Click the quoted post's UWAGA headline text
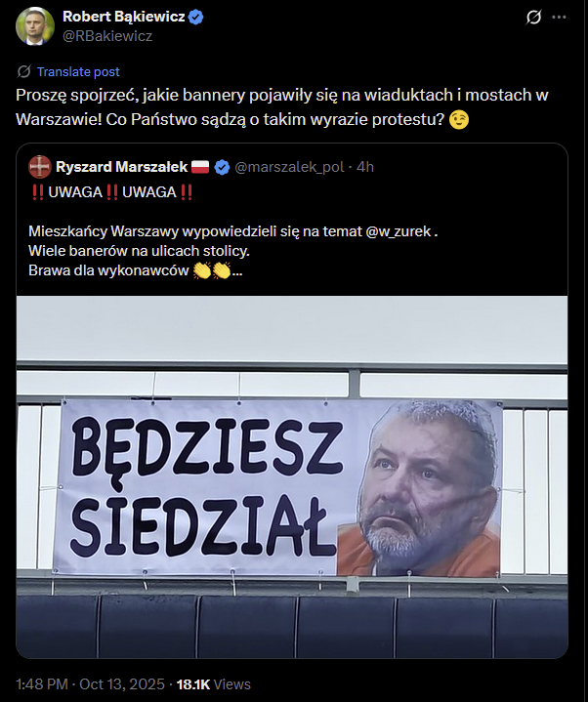Screen dimensions: 588x702 click(x=112, y=192)
